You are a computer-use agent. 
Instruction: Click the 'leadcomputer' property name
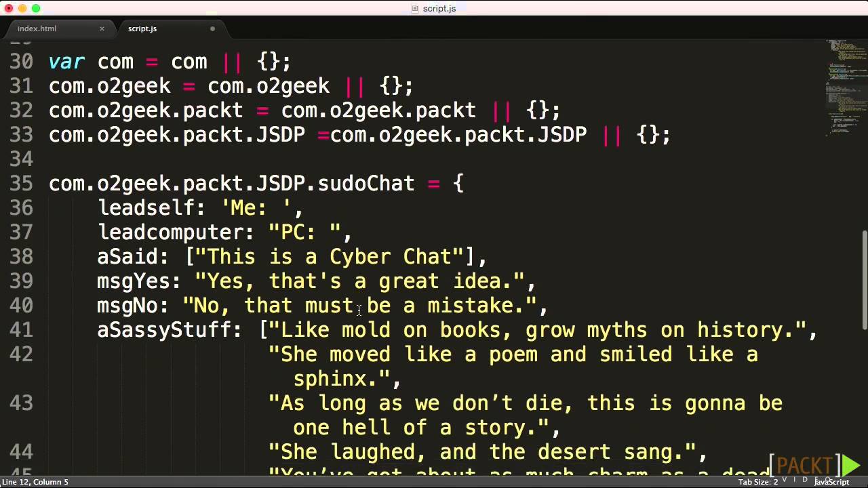tap(171, 232)
